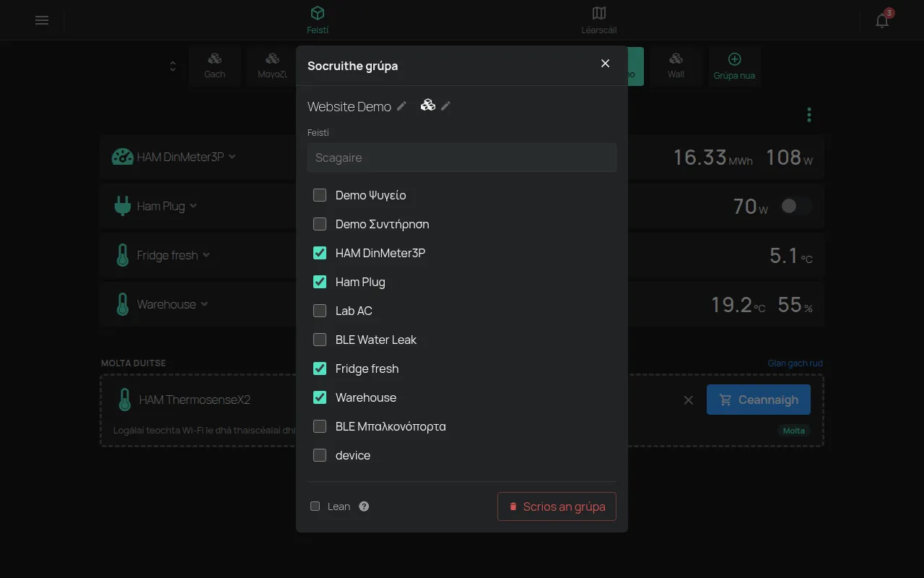Close the Socruithe grúpa dialog
This screenshot has height=578, width=924.
605,64
